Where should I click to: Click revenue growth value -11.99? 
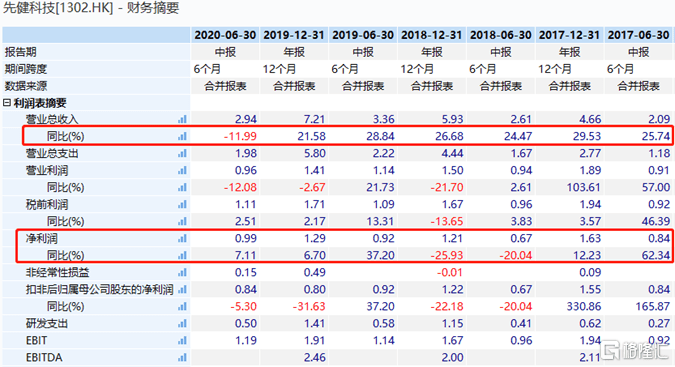[240, 136]
